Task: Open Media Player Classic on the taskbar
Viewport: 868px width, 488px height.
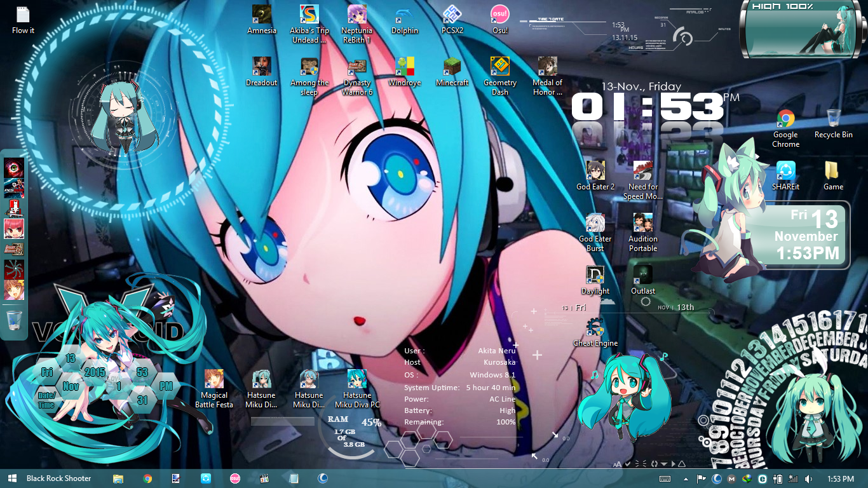Action: [264, 478]
